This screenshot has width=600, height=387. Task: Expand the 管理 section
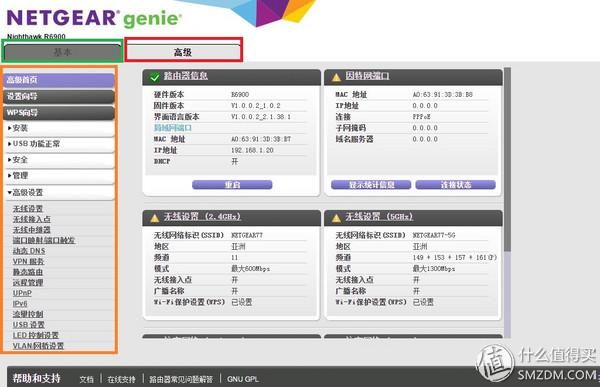tap(59, 176)
